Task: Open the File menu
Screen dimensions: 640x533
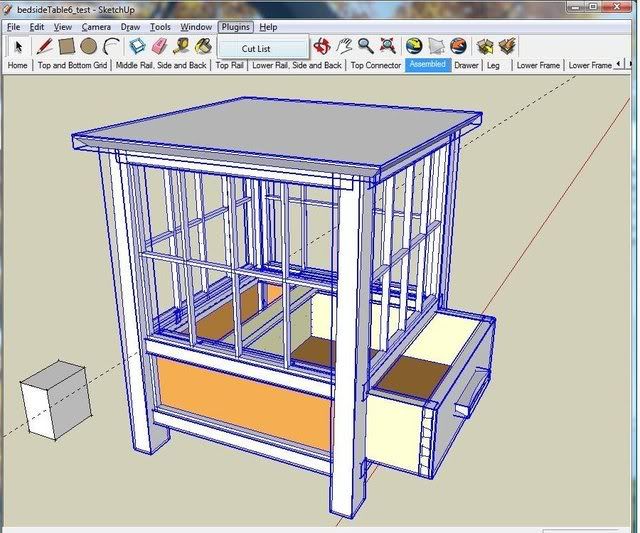Action: coord(13,27)
